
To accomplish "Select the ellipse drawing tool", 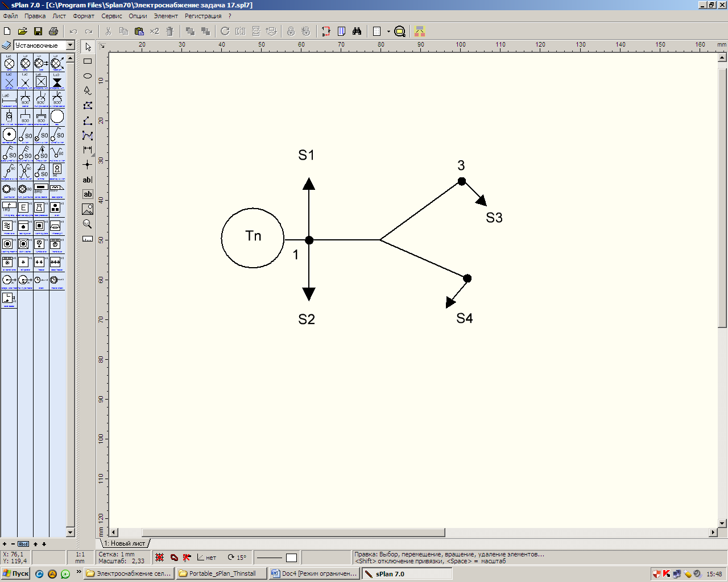I will (x=88, y=76).
